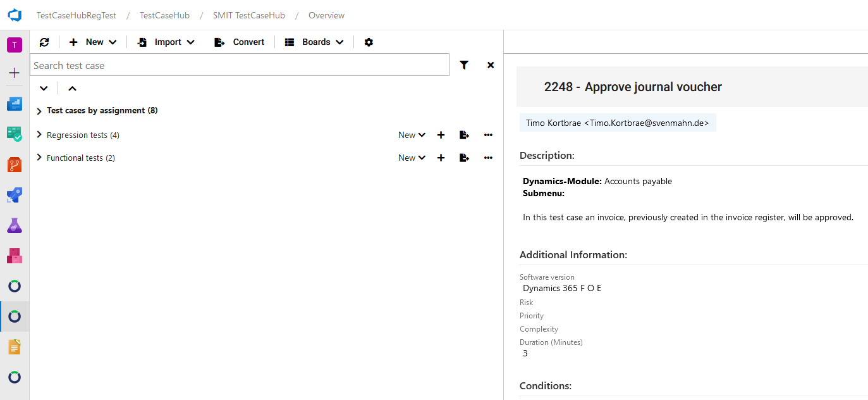
Task: Click the Azure DevOps logo icon
Action: [x=15, y=15]
